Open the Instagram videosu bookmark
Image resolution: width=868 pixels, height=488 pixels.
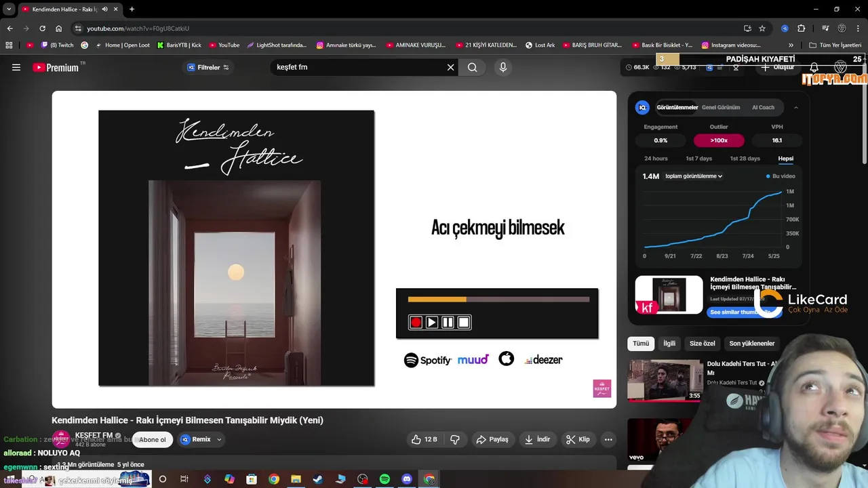pos(731,45)
